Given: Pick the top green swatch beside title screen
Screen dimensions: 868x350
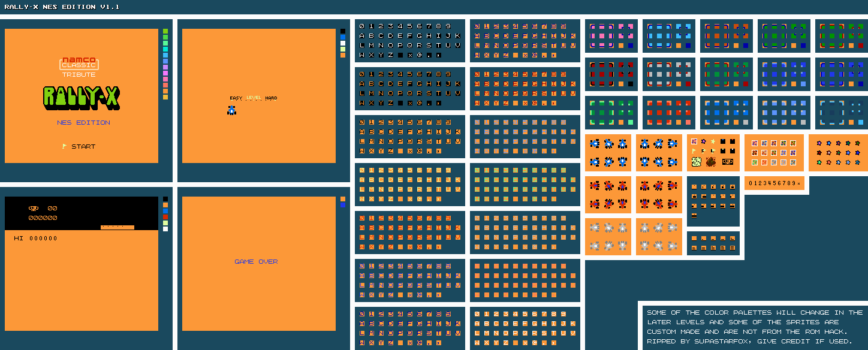Looking at the screenshot, I should coord(165,31).
